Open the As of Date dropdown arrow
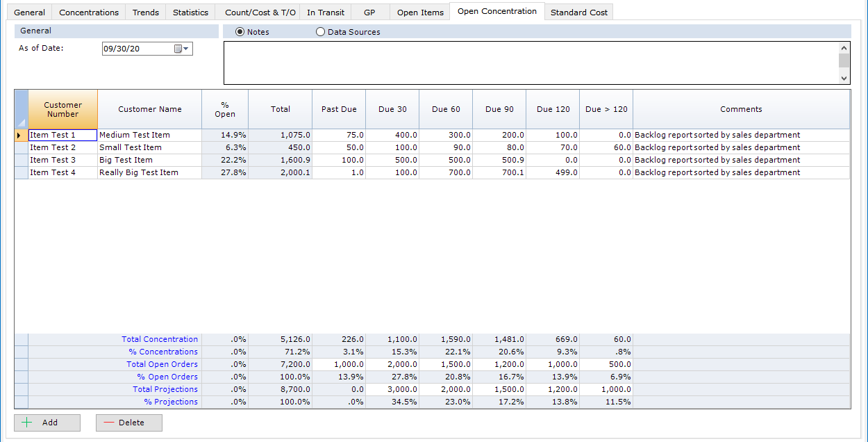The image size is (868, 442). point(187,48)
